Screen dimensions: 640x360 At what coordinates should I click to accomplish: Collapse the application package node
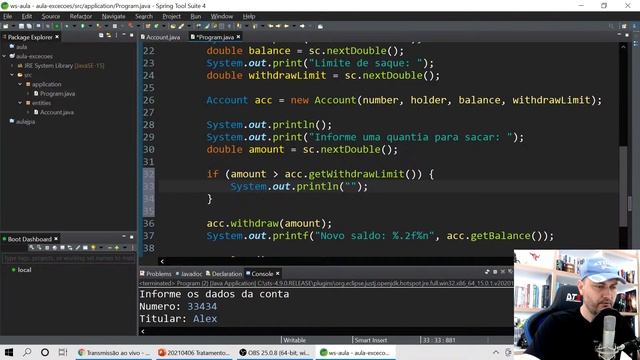[20, 84]
